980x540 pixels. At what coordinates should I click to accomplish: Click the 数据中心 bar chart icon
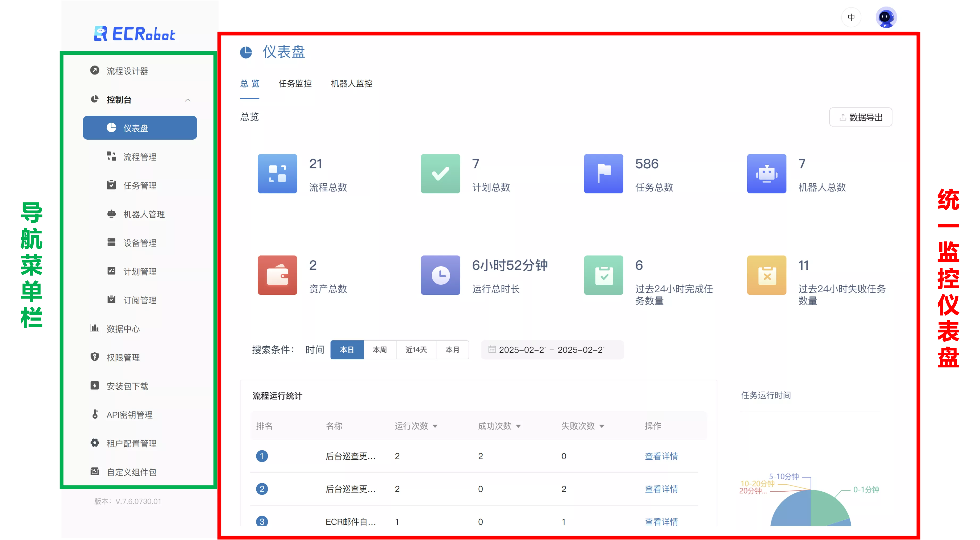(x=95, y=328)
